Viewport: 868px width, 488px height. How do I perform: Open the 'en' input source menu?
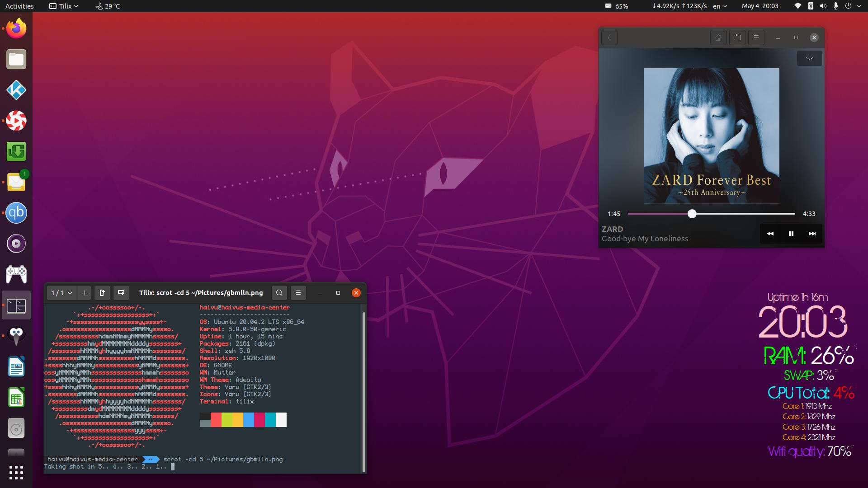720,6
